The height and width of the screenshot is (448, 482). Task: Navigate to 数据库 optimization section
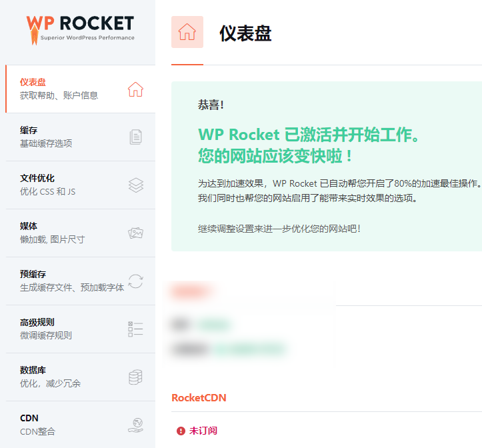pyautogui.click(x=60, y=377)
